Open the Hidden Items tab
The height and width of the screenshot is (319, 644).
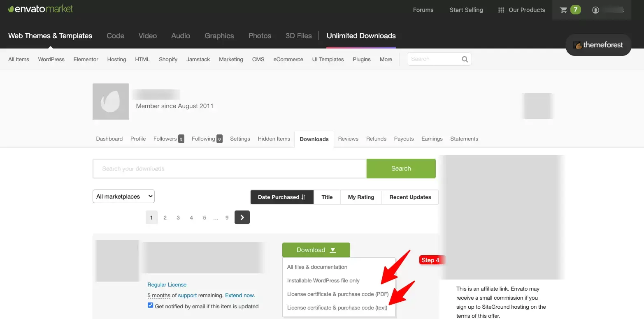(x=274, y=139)
